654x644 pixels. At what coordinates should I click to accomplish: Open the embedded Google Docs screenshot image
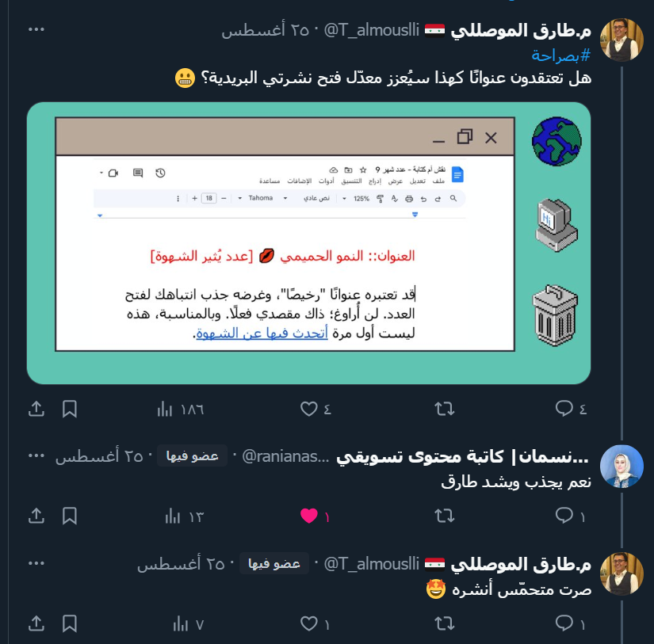coord(308,243)
